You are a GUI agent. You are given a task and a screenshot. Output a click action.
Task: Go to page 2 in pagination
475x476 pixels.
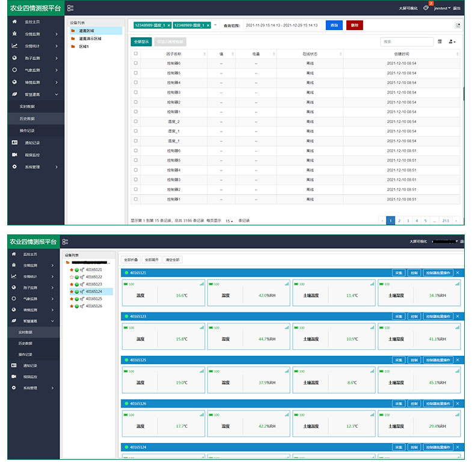click(x=399, y=221)
